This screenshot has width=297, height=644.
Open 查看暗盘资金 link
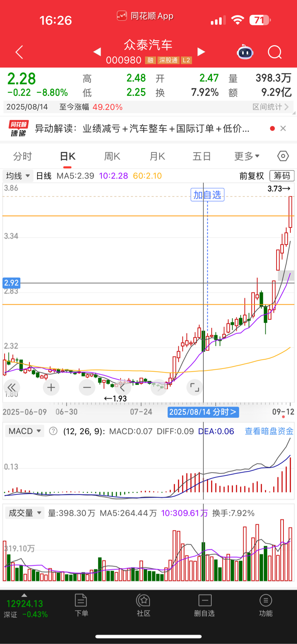[x=269, y=431]
